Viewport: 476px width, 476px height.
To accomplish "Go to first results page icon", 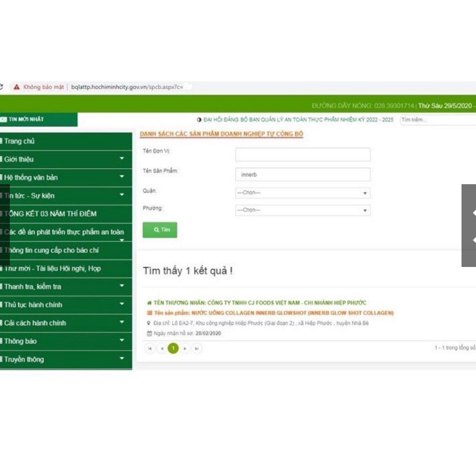I will [x=150, y=349].
